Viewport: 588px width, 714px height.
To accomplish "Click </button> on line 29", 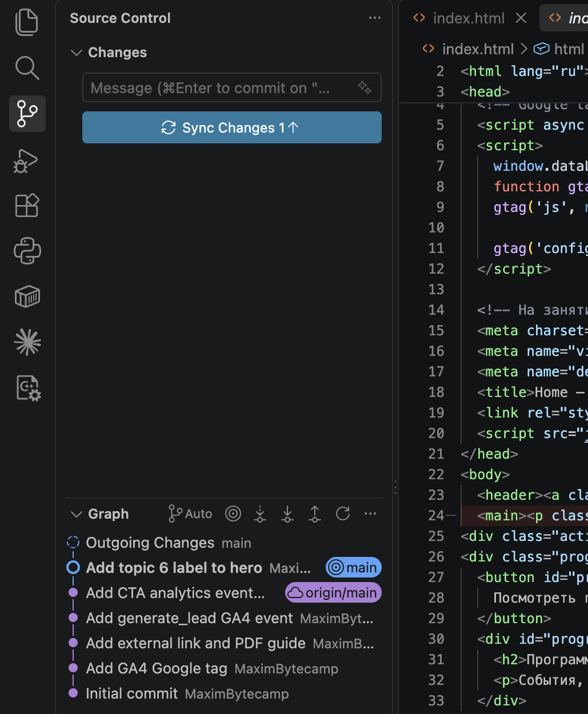I will (x=514, y=619).
